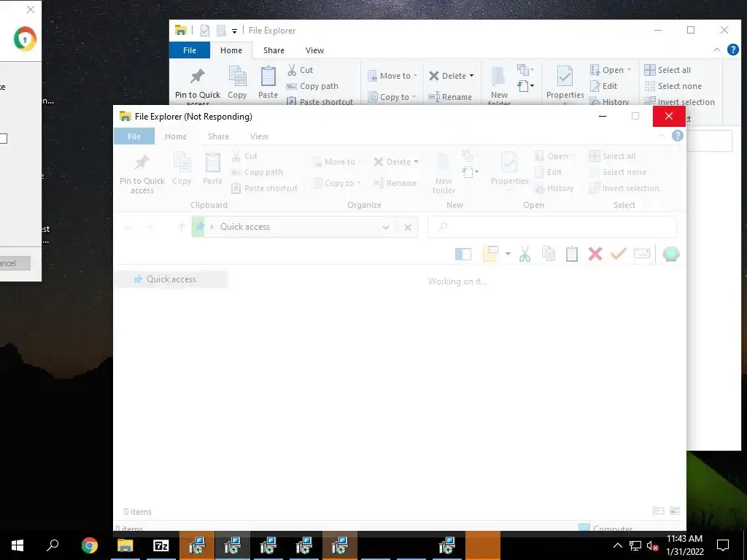The width and height of the screenshot is (747, 560).
Task: Click Select all in back File Explorer ribbon
Action: 667,70
